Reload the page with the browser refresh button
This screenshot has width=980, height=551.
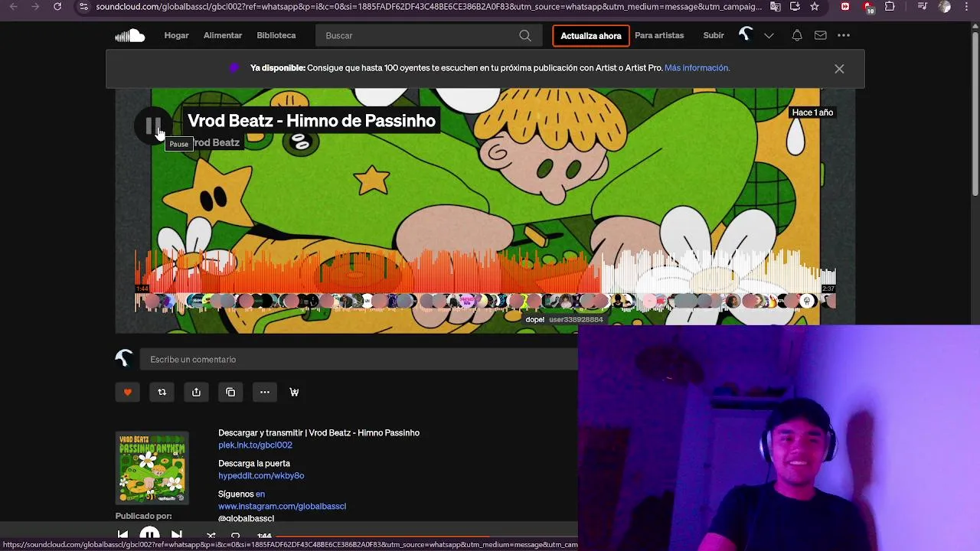pos(57,7)
